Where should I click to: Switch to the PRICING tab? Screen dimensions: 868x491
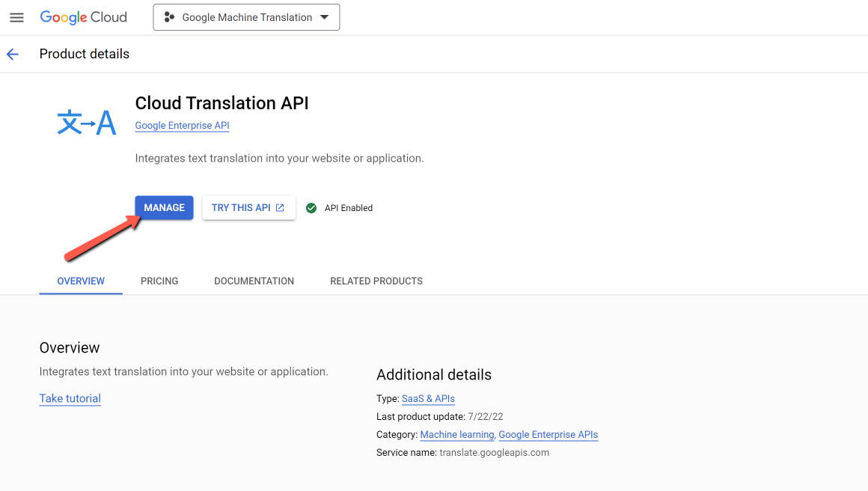coord(159,281)
